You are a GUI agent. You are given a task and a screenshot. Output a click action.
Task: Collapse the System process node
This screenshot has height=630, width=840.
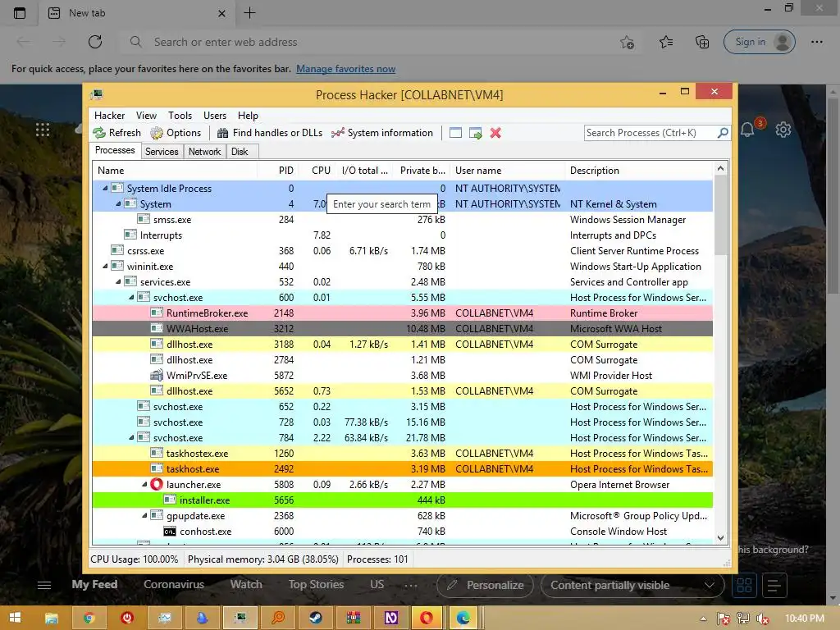118,203
